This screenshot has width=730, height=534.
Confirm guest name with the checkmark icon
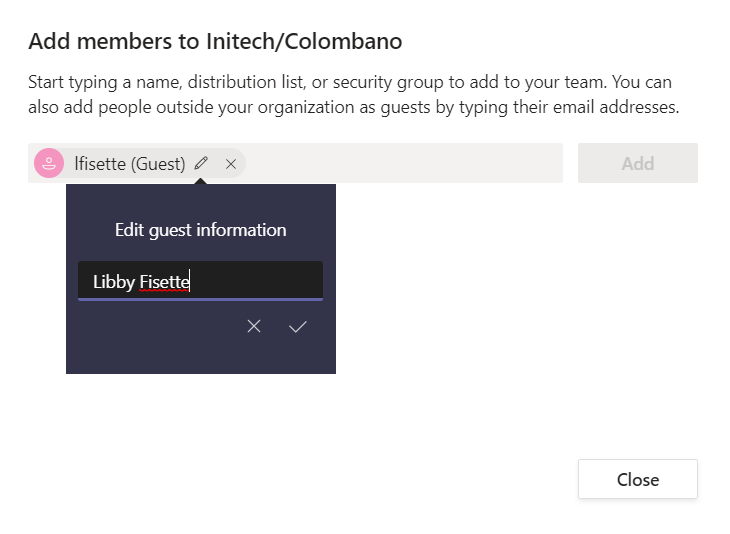click(x=297, y=326)
